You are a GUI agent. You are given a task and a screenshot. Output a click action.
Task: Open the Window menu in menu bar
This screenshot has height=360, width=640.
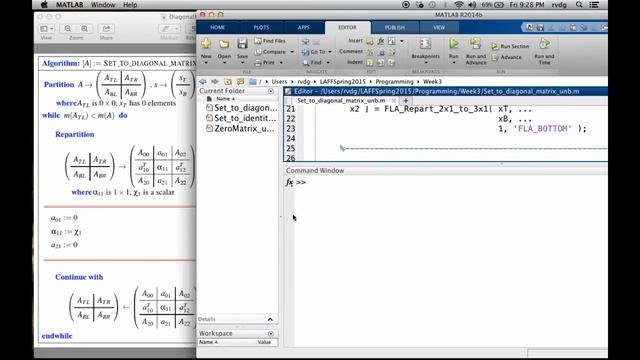(103, 5)
